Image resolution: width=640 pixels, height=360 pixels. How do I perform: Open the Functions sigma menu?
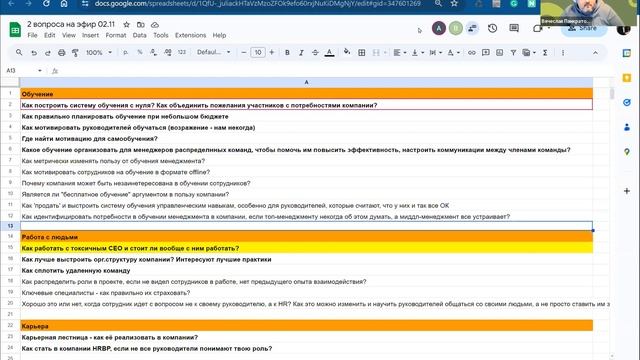coord(545,53)
